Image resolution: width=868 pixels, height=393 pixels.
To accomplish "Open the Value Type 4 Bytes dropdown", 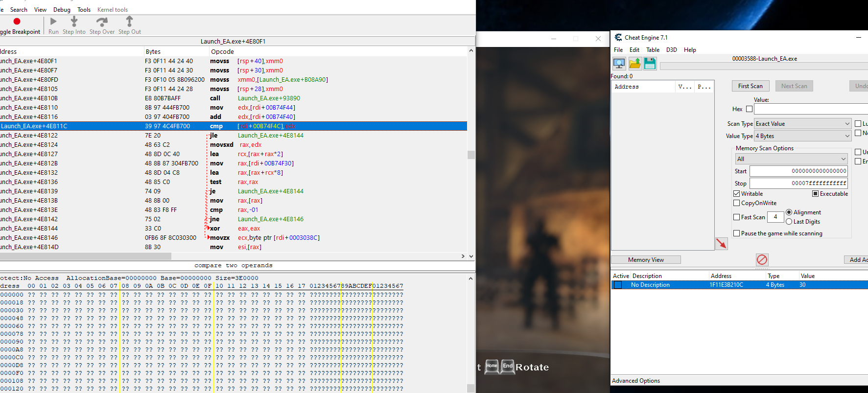I will (803, 136).
